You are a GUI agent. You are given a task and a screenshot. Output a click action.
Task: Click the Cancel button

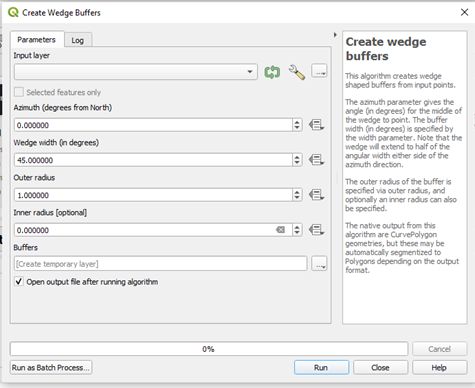tap(439, 349)
